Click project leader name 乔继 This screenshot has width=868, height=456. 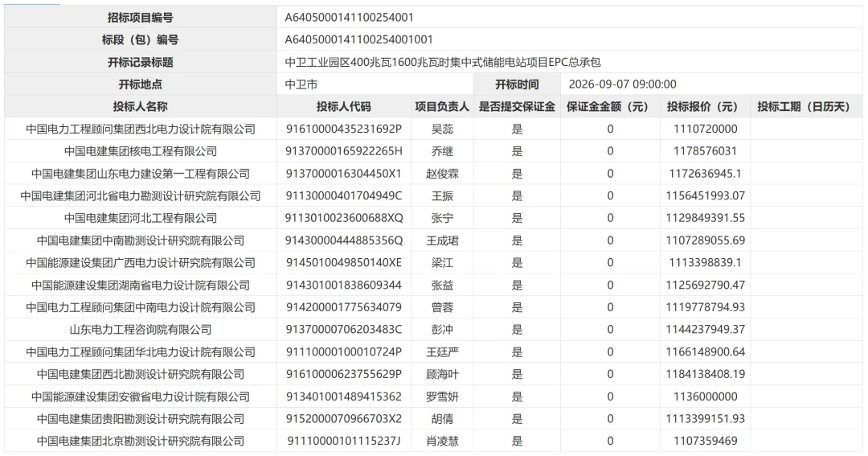point(442,151)
